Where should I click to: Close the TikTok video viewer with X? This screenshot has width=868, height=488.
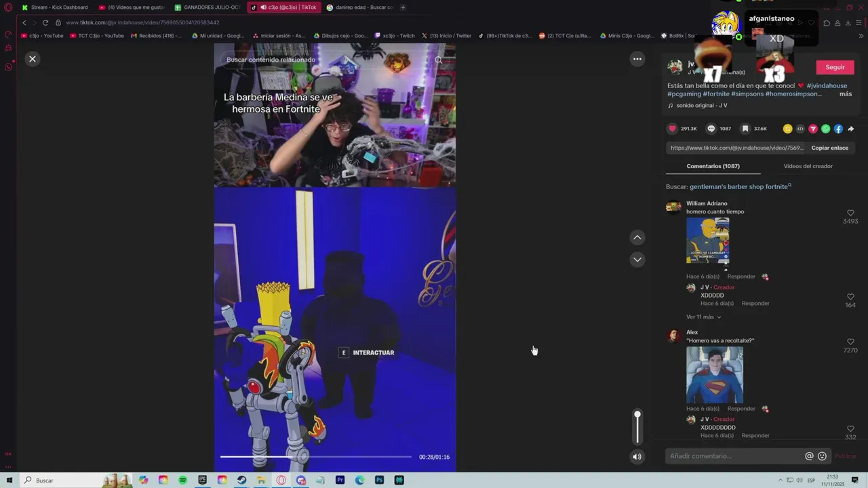[32, 59]
